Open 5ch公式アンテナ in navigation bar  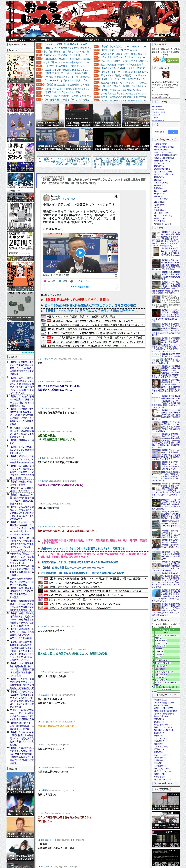click(17, 40)
